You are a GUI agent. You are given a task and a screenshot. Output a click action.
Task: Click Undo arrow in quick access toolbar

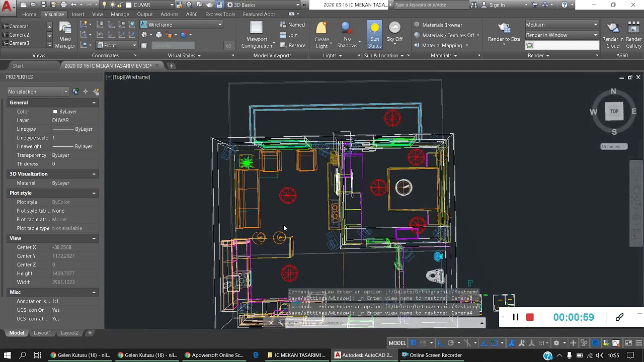[73, 5]
